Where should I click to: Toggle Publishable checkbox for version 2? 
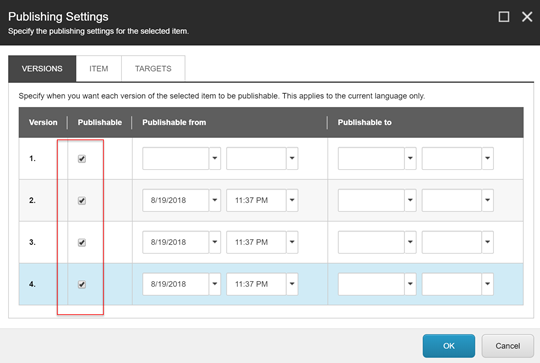pos(82,200)
